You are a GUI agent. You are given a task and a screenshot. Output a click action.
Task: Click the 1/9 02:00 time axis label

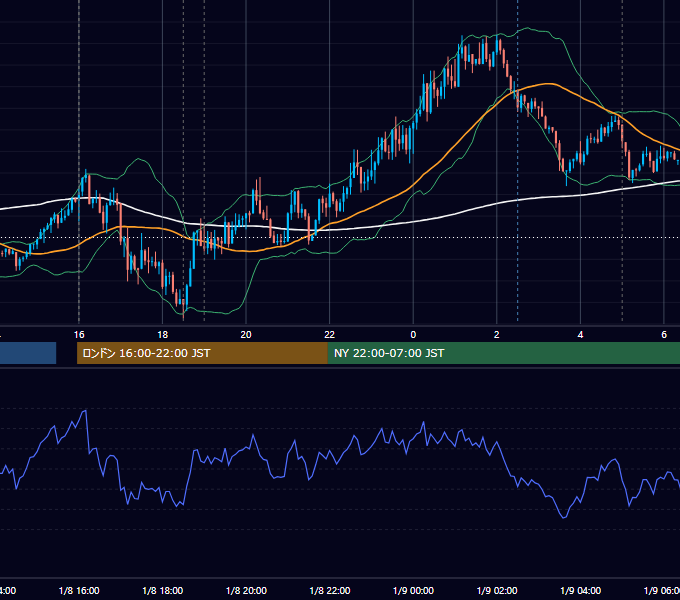(497, 590)
